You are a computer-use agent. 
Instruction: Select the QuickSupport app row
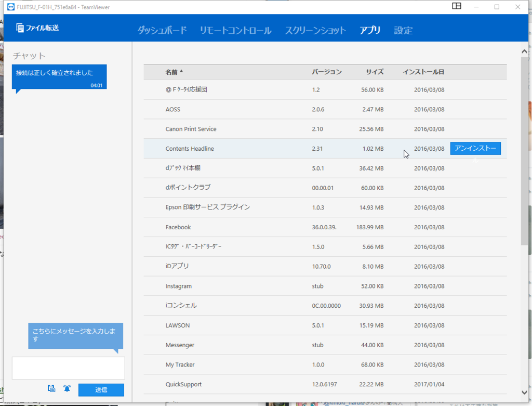(x=325, y=384)
